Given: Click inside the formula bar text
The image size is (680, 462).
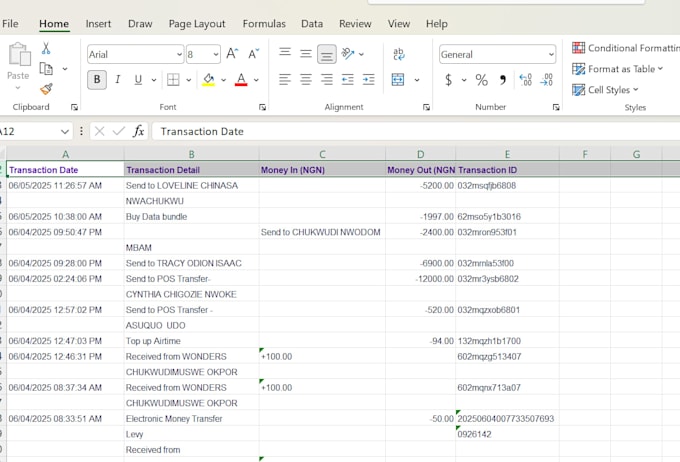Looking at the screenshot, I should (202, 131).
